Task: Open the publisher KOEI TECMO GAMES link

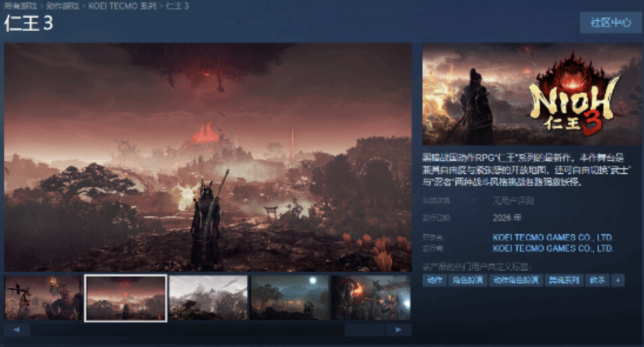Action: point(552,248)
